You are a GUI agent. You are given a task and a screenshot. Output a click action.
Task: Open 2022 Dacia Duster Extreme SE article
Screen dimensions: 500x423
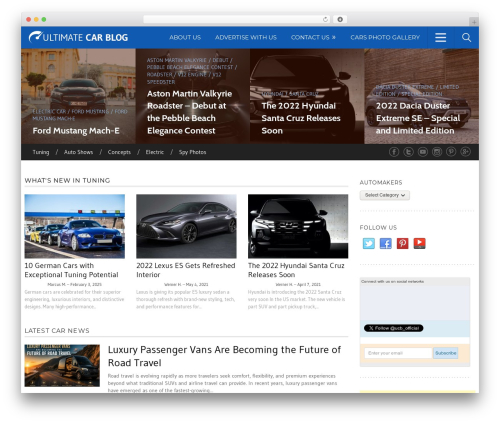[x=418, y=118]
